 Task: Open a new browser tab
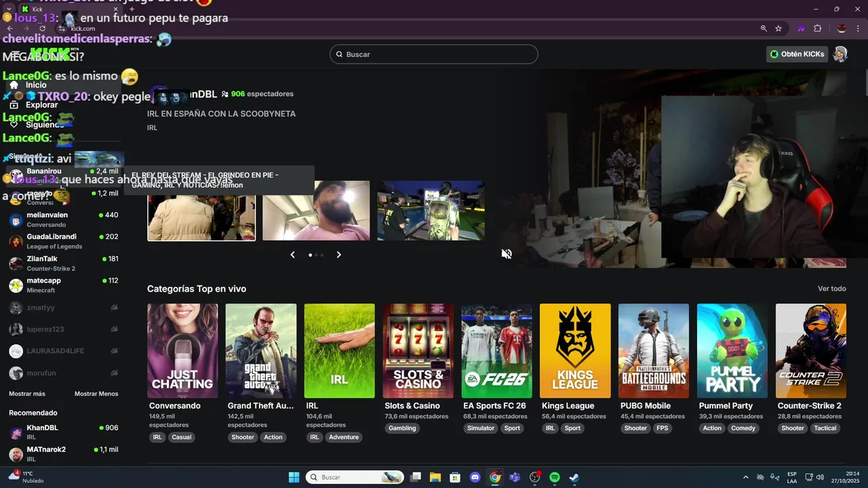pyautogui.click(x=132, y=9)
